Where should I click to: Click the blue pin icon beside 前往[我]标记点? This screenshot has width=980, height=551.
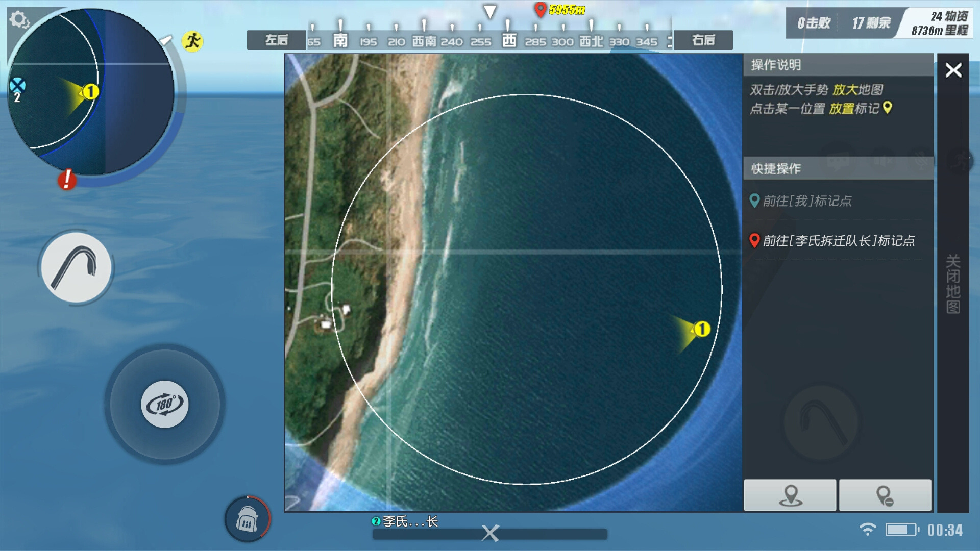(754, 201)
